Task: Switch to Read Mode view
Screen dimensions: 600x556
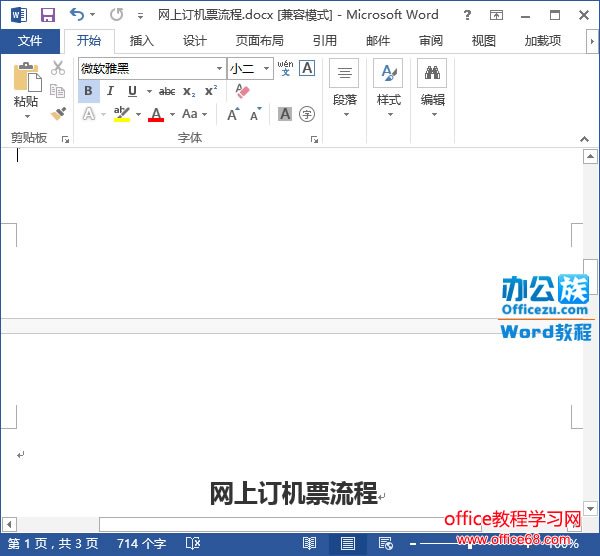Action: pos(309,543)
